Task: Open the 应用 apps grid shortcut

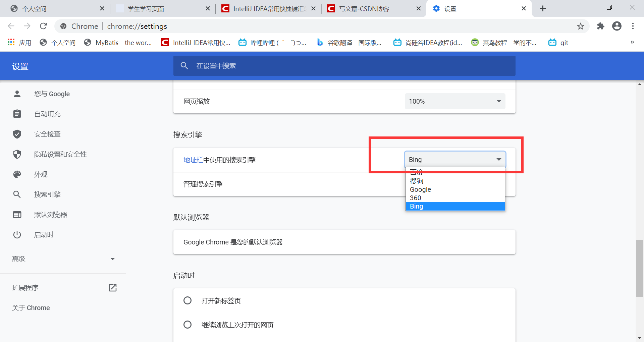Action: point(19,43)
